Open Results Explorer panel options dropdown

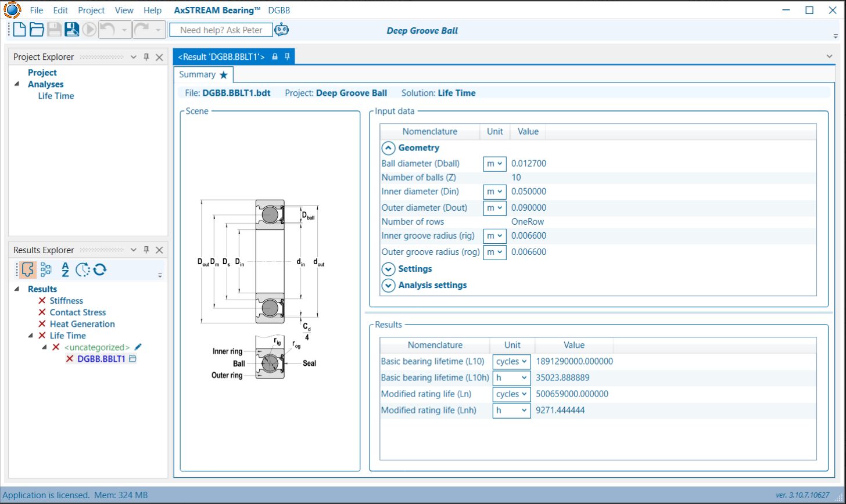[133, 250]
